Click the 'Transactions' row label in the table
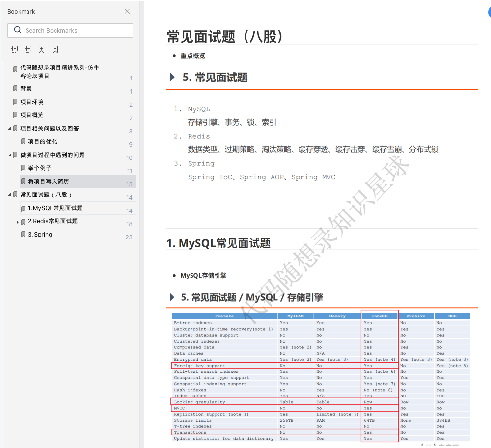The width and height of the screenshot is (491, 448). [190, 432]
